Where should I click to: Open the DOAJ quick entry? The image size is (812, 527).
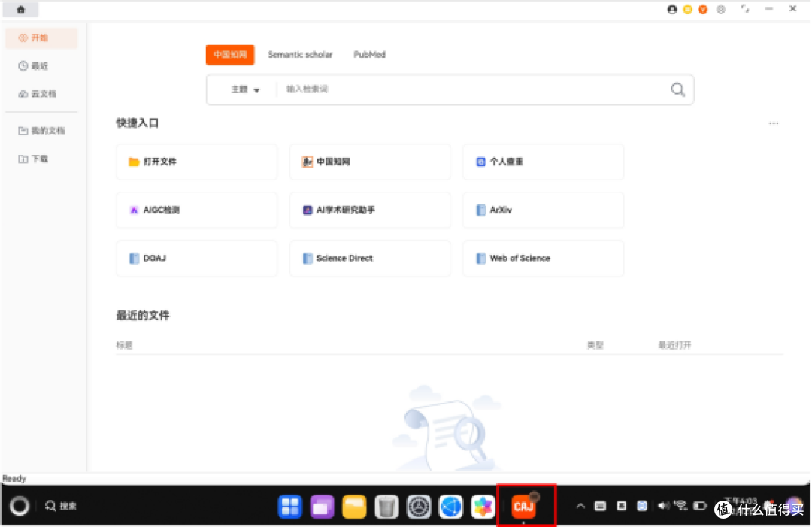tap(197, 259)
